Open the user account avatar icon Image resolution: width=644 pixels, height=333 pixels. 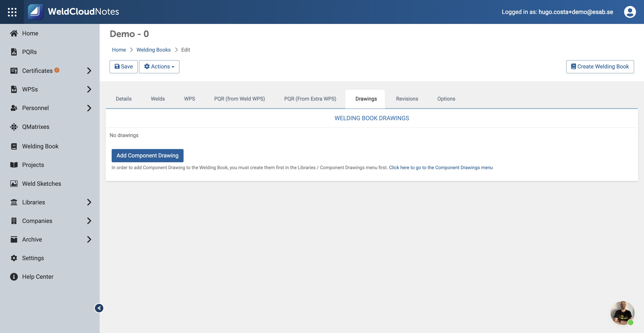click(630, 12)
